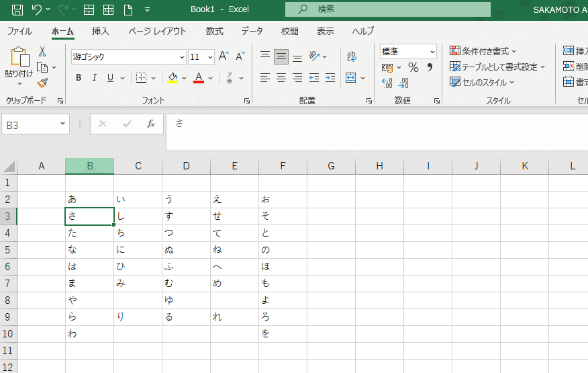Toggle Bold formatting
The height and width of the screenshot is (373, 588).
(79, 78)
